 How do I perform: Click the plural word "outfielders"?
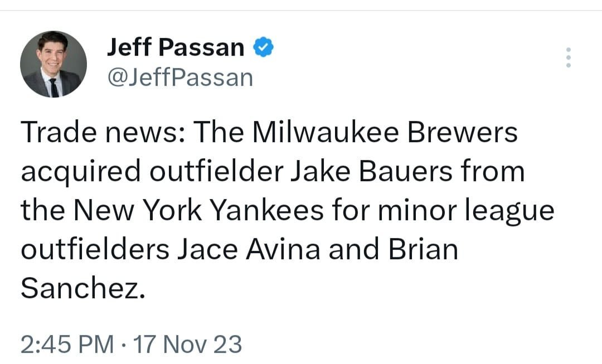pos(95,250)
